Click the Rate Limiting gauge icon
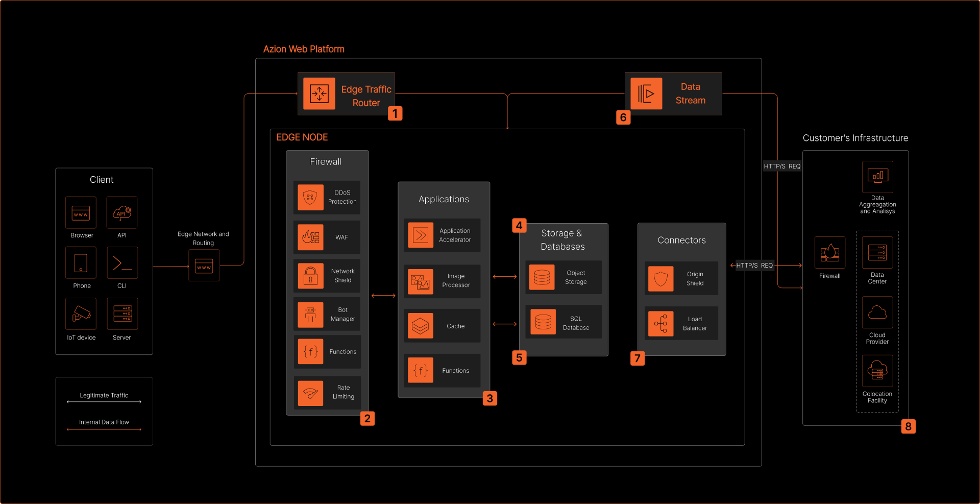The height and width of the screenshot is (504, 980). [x=310, y=393]
